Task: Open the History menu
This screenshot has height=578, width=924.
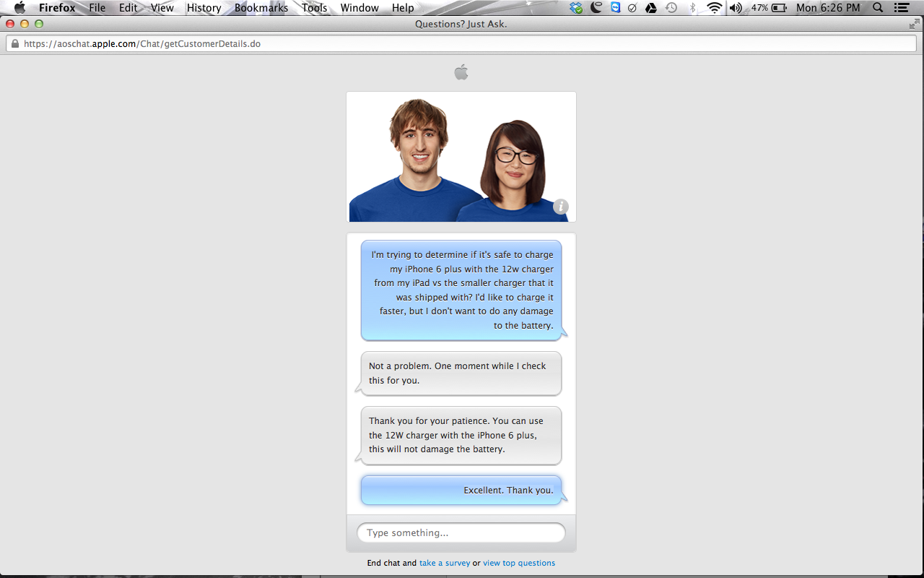Action: tap(204, 8)
